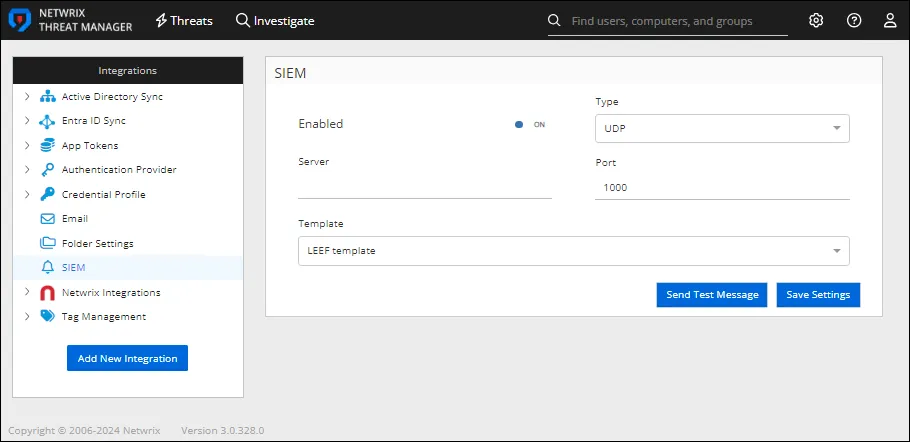
Task: Open the Email integration item
Action: (x=75, y=219)
